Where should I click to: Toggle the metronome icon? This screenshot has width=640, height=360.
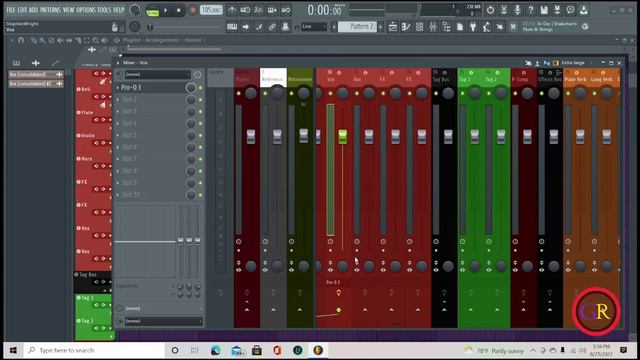[x=232, y=10]
